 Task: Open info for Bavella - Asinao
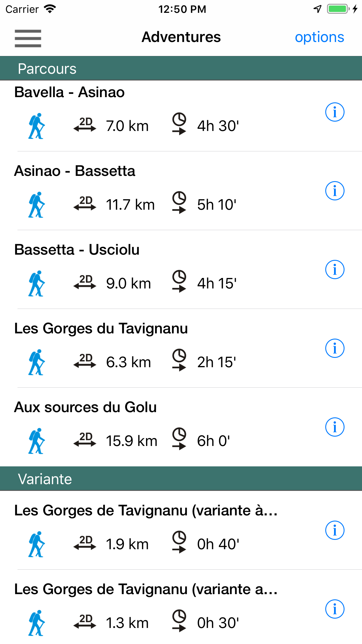pyautogui.click(x=335, y=112)
